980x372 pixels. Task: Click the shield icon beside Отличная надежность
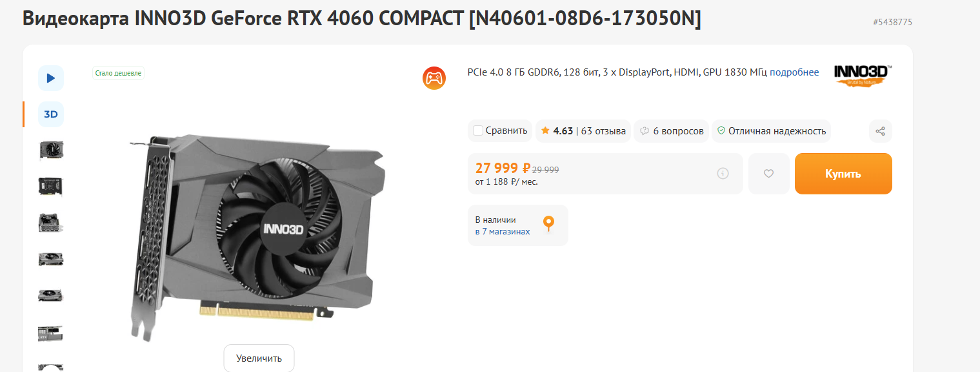coord(721,130)
